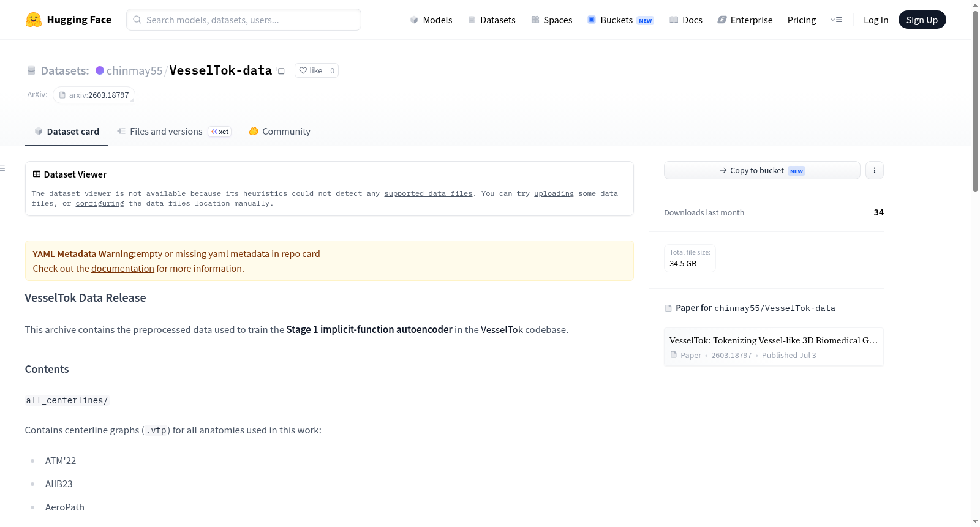Open the YAML warning documentation link
Image resolution: width=980 pixels, height=527 pixels.
pyautogui.click(x=123, y=269)
